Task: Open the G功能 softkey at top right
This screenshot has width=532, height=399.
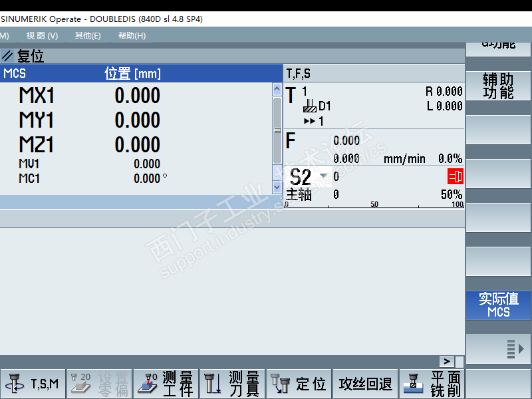Action: (498, 49)
